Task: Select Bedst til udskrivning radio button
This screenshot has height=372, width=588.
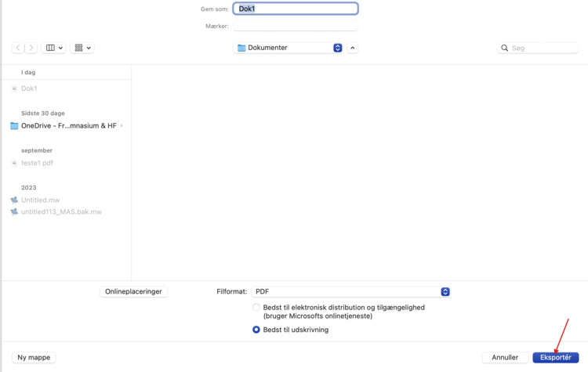Action: pos(256,330)
